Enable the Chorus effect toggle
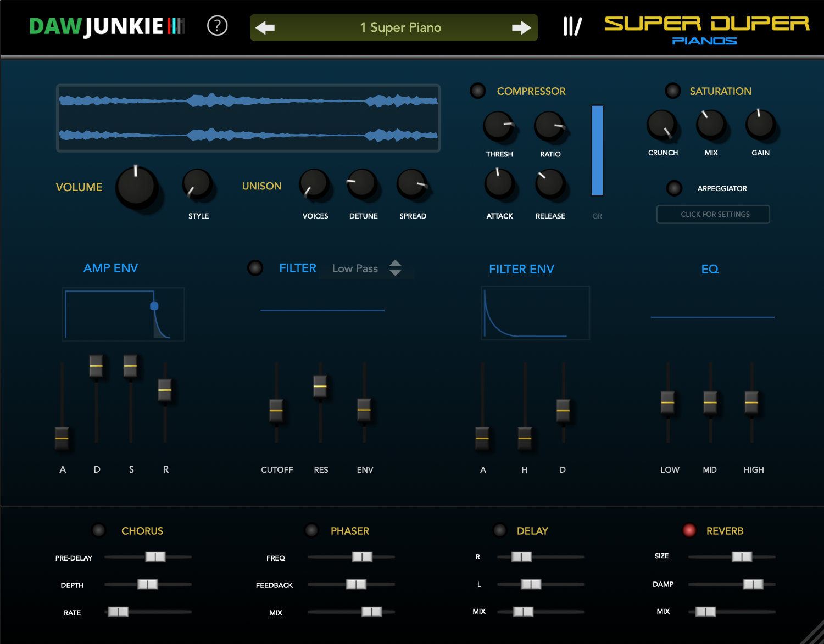This screenshot has height=644, width=824. click(98, 530)
